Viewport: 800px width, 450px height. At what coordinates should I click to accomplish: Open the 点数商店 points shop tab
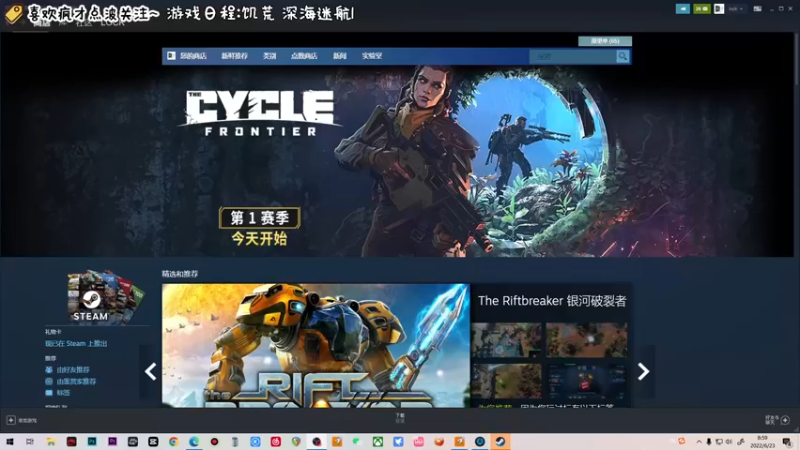coord(304,56)
